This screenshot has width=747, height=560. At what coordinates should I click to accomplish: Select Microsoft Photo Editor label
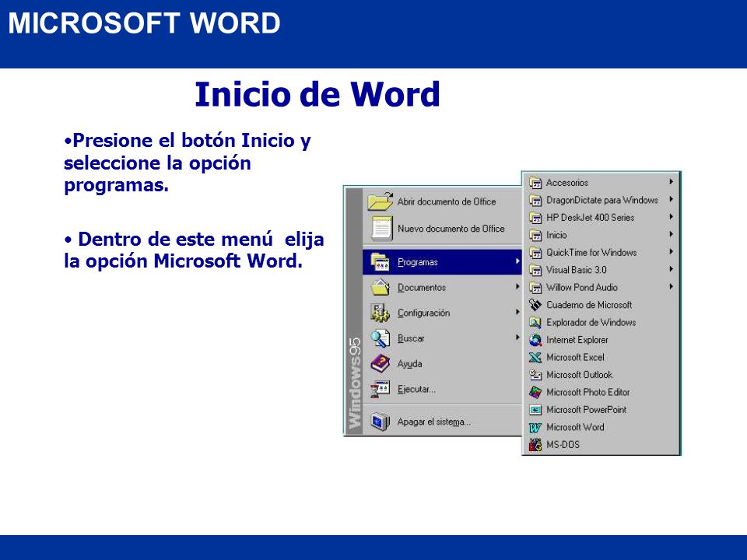coord(588,392)
